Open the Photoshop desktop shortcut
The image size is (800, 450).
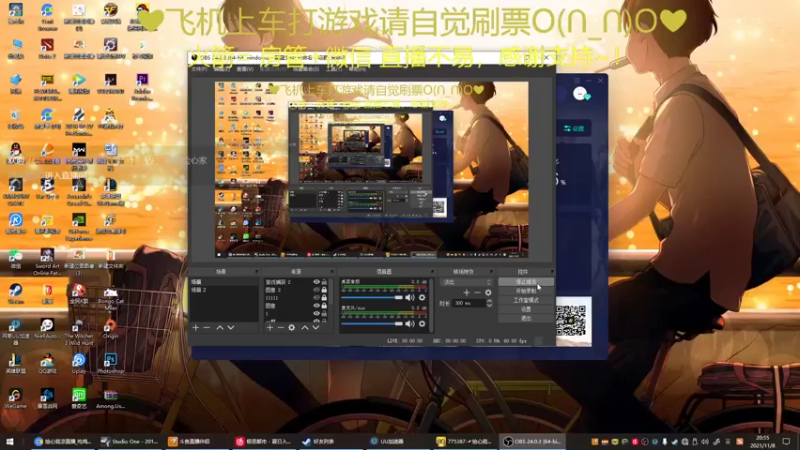click(x=110, y=364)
